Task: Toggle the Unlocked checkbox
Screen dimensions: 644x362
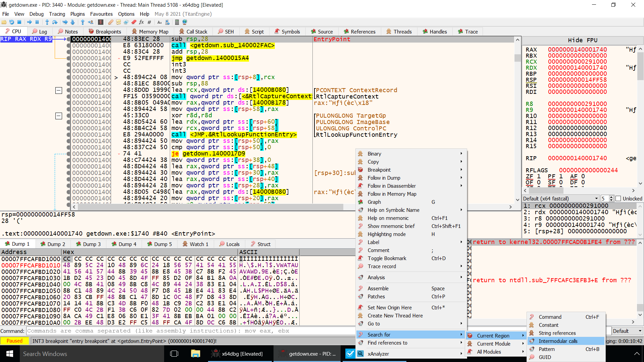Action: pyautogui.click(x=618, y=198)
